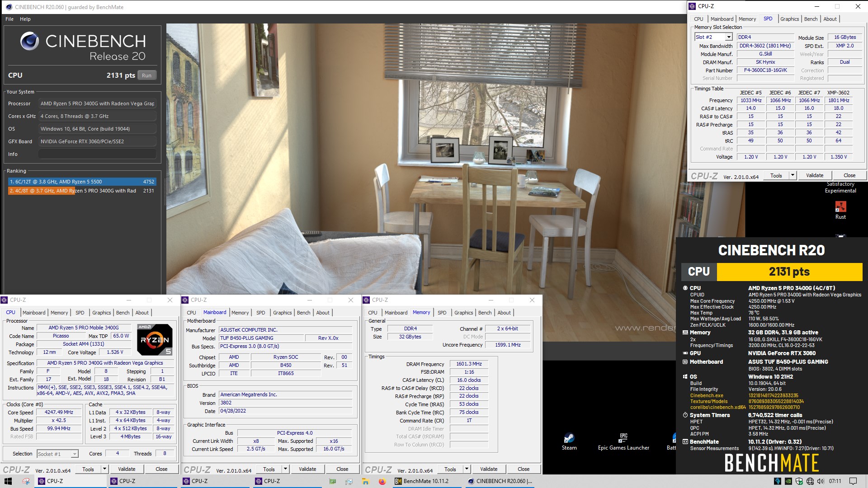The width and height of the screenshot is (868, 488).
Task: Expand Tools arrow in the Mainboard CPU-Z window
Action: click(x=285, y=469)
